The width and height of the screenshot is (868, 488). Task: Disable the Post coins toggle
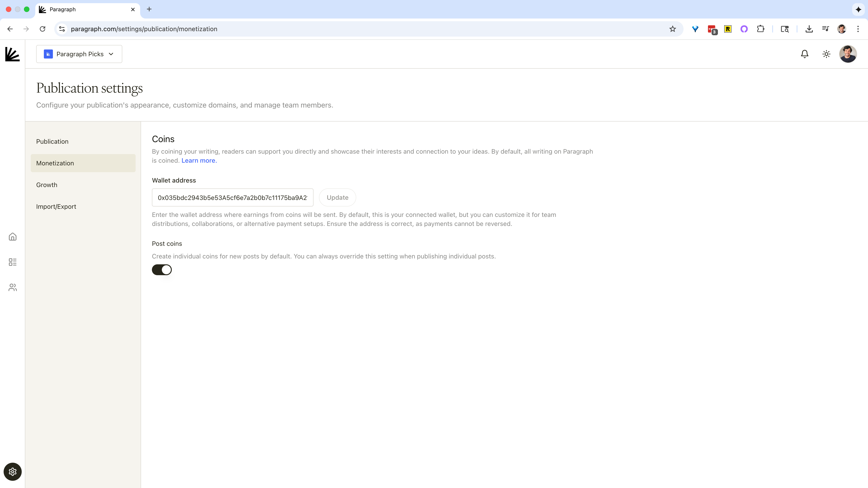[x=162, y=270]
